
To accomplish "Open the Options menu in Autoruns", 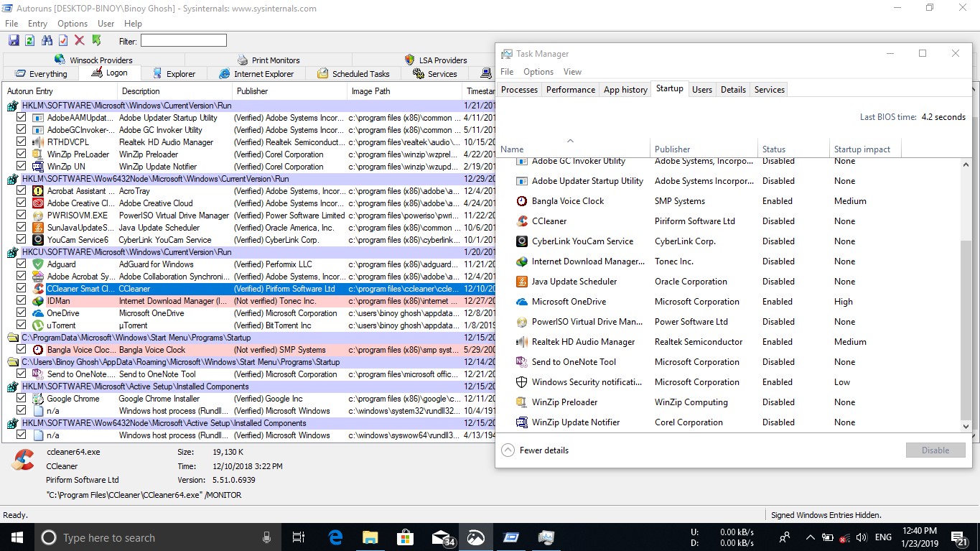I will [73, 24].
